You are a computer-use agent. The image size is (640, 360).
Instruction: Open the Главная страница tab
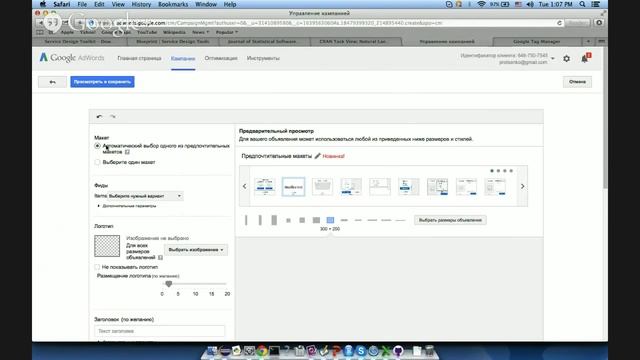pyautogui.click(x=139, y=58)
